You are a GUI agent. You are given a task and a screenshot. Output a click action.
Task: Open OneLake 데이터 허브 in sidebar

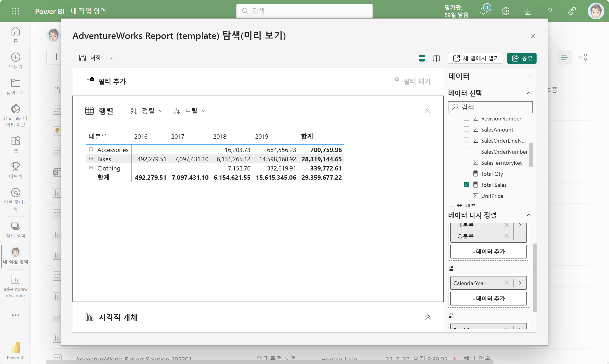[x=16, y=115]
